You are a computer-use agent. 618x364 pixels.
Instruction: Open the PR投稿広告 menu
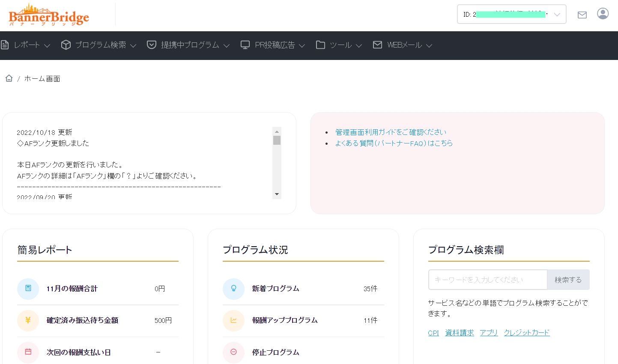pyautogui.click(x=275, y=45)
